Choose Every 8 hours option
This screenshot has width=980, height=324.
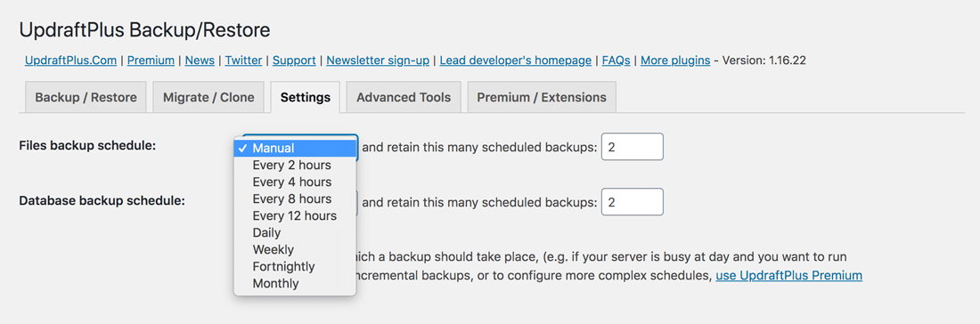pos(295,199)
